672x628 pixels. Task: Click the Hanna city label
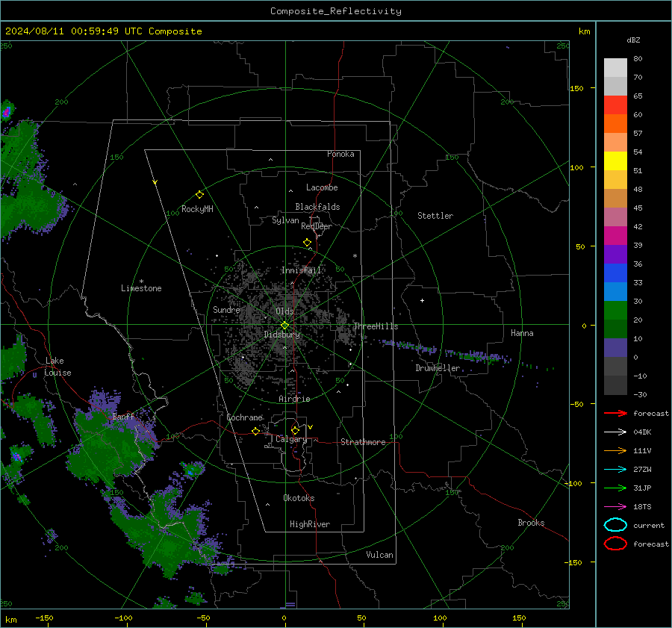(522, 333)
